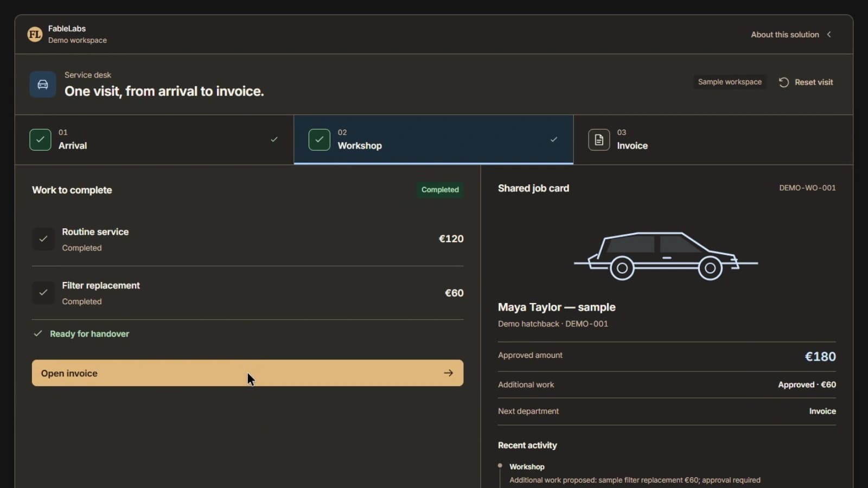Collapse the About this solution chevron
This screenshot has height=488, width=868.
click(829, 34)
